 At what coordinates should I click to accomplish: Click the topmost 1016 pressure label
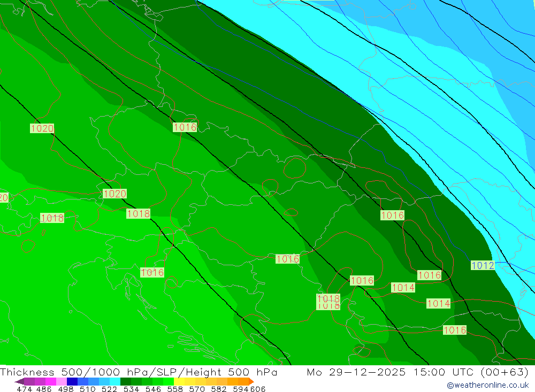tap(185, 127)
